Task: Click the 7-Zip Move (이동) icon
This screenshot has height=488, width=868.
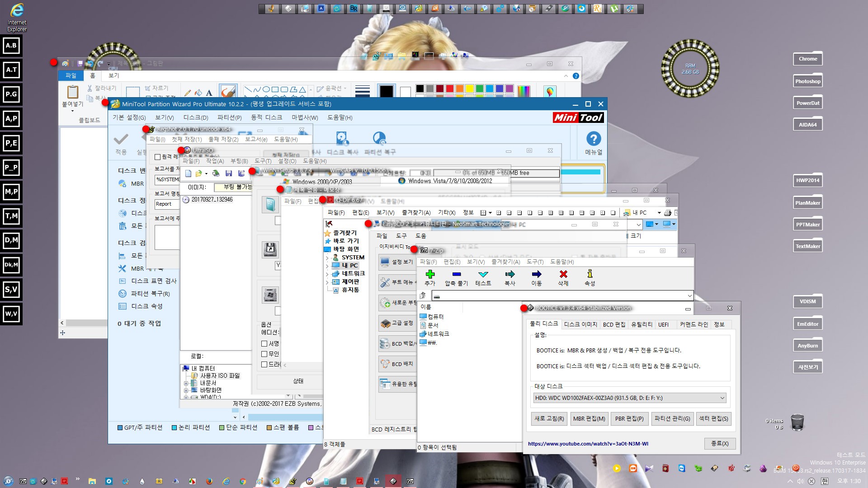Action: coord(537,274)
